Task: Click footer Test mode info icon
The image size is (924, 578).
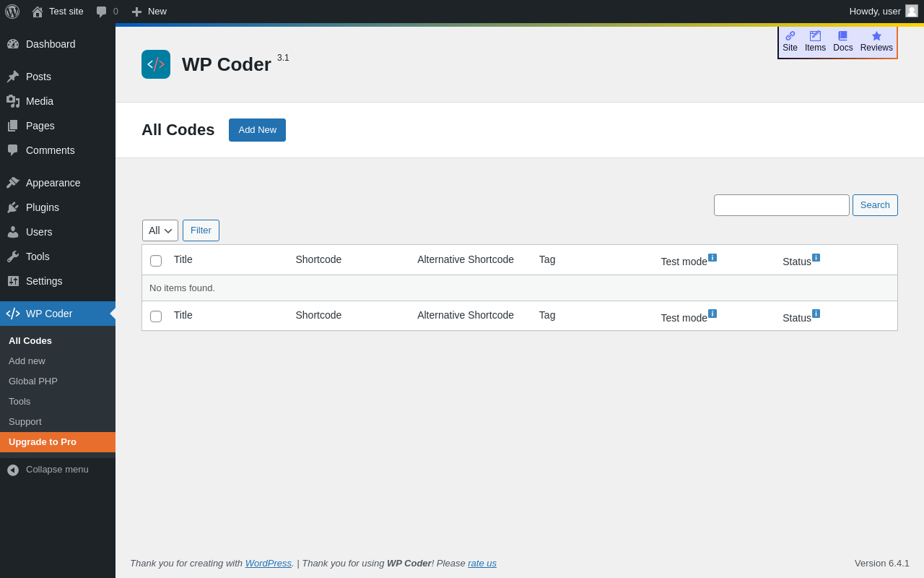Action: 712,314
